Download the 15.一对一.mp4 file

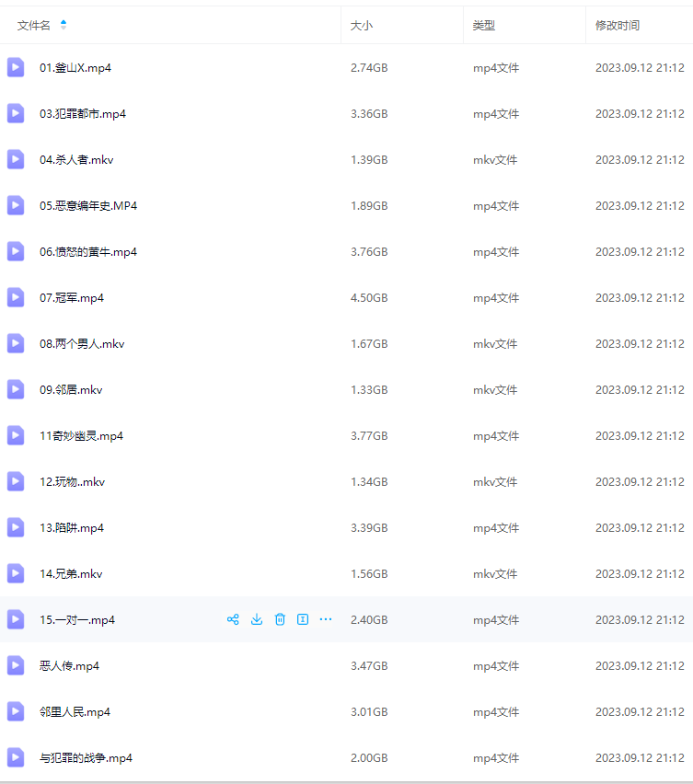257,619
